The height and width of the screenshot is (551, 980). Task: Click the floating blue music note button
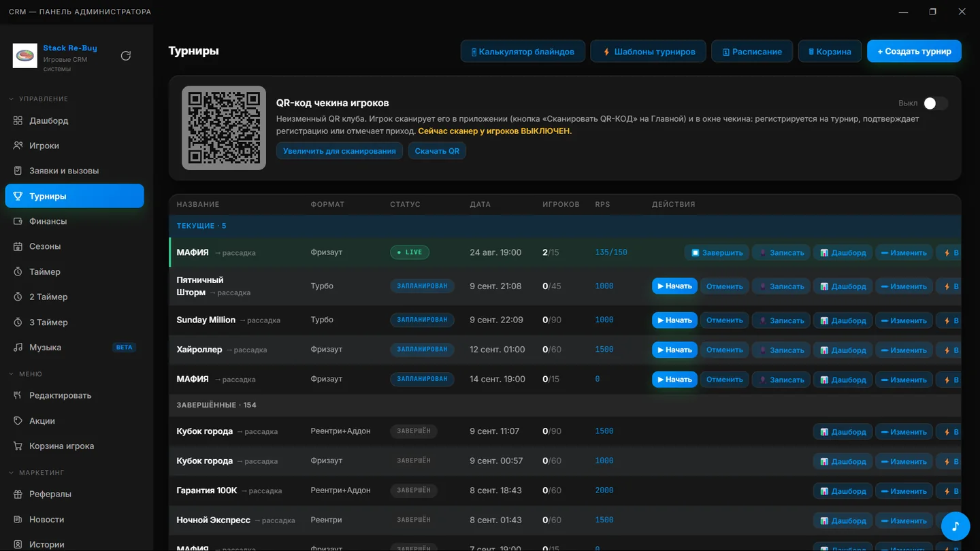(955, 526)
